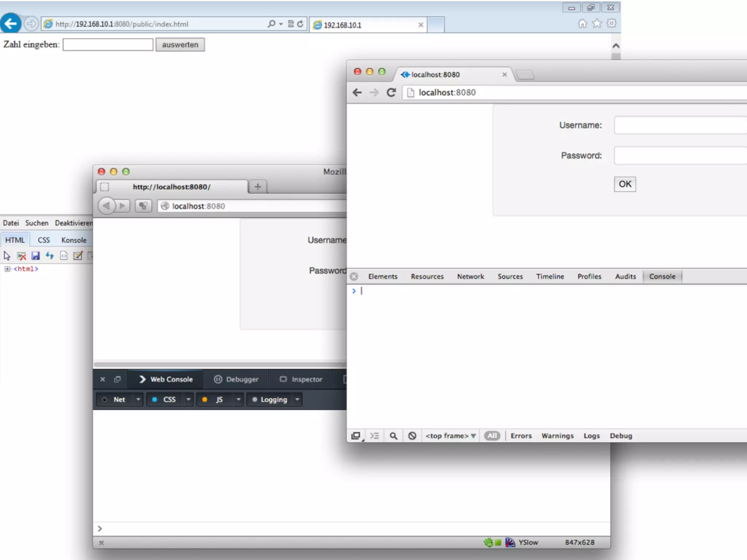Click the DevTools search magnifier icon
This screenshot has width=747, height=560.
pyautogui.click(x=393, y=436)
